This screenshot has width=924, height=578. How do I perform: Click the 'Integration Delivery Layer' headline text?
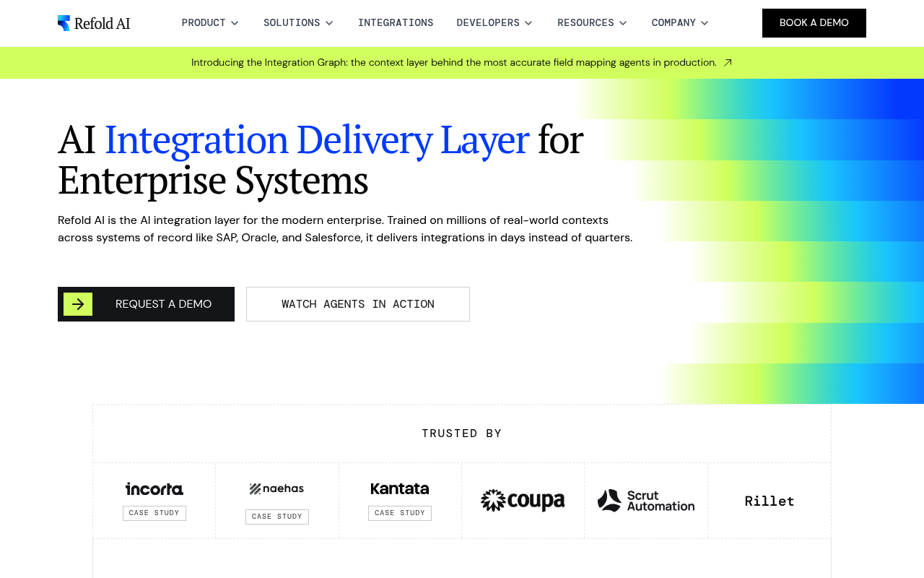coord(317,140)
